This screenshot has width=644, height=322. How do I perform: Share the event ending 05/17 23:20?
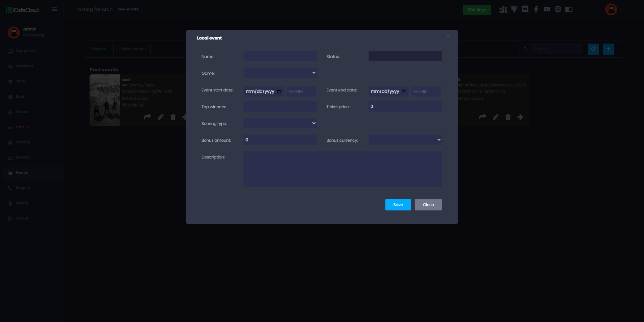pyautogui.click(x=483, y=117)
